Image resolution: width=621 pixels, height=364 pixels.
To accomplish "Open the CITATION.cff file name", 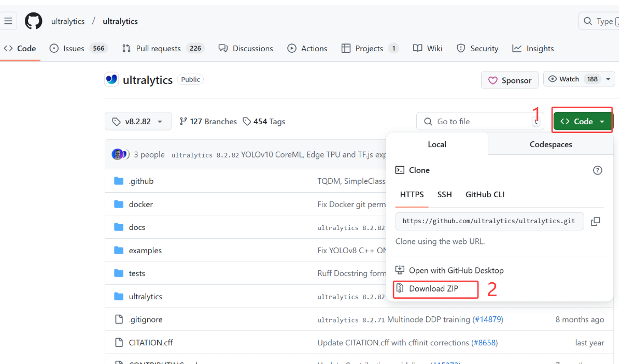I will [150, 343].
